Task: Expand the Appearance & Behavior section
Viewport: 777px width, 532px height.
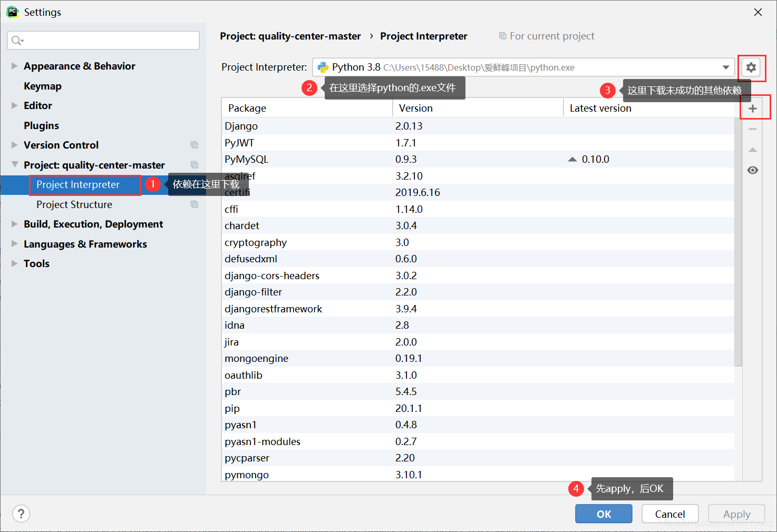Action: point(14,66)
